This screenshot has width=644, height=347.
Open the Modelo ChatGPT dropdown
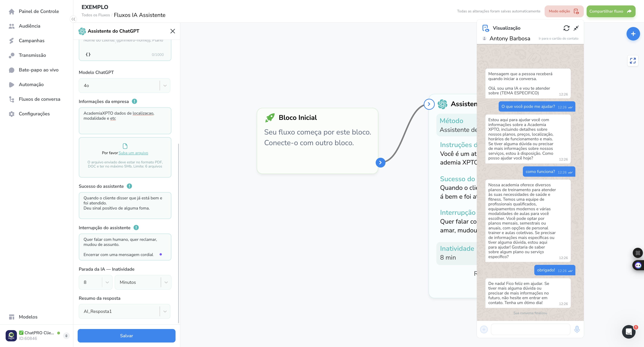coord(125,86)
